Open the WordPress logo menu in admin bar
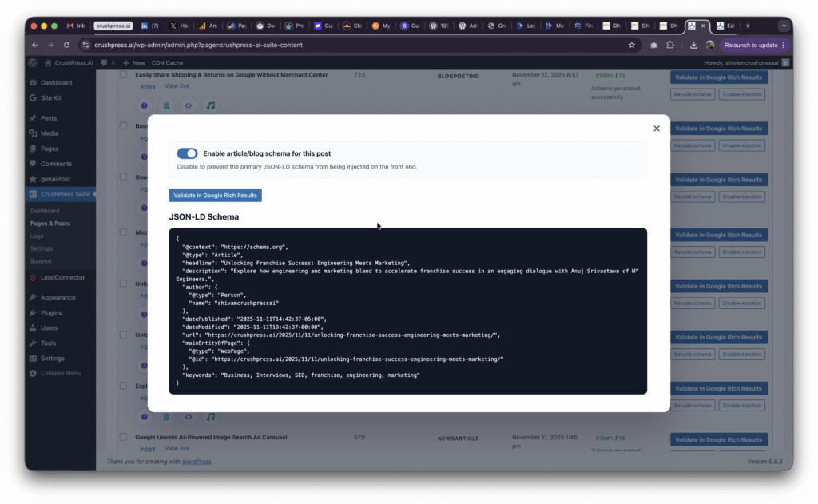Image resolution: width=818 pixels, height=504 pixels. coord(32,62)
